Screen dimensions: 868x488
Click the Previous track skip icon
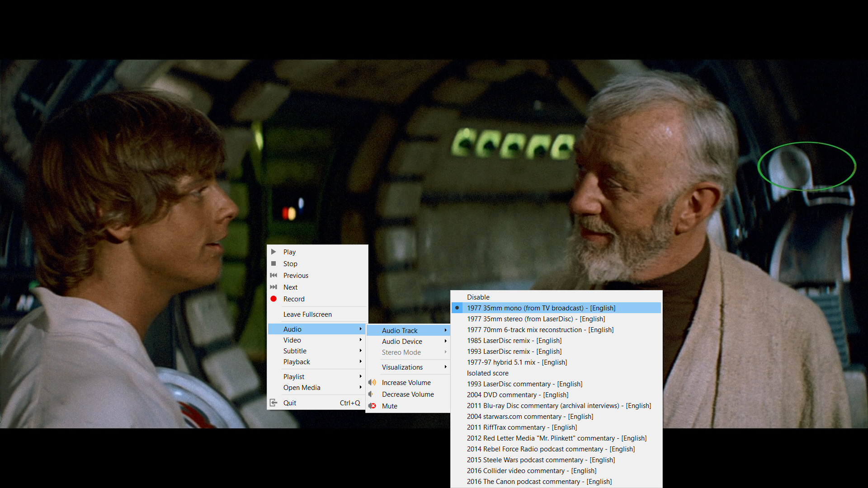(x=274, y=275)
